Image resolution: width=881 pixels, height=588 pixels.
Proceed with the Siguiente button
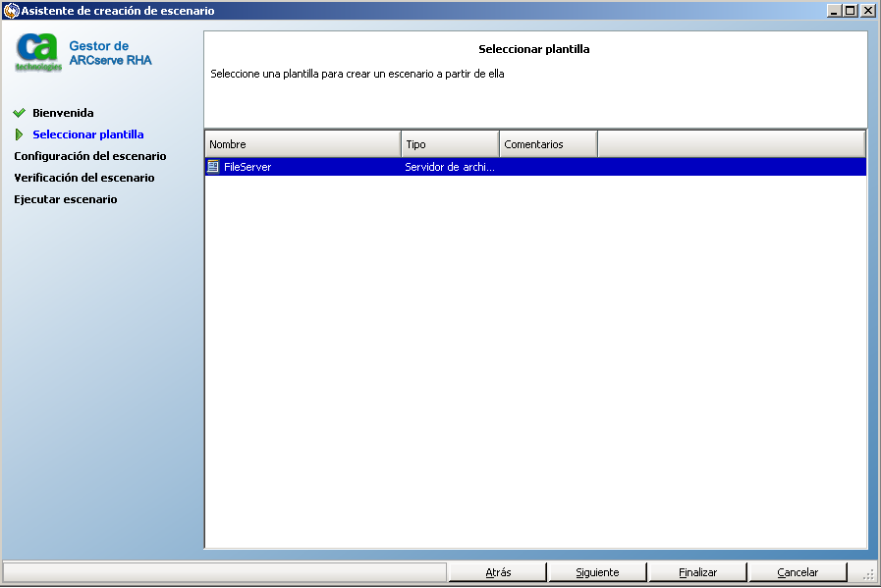pos(597,572)
